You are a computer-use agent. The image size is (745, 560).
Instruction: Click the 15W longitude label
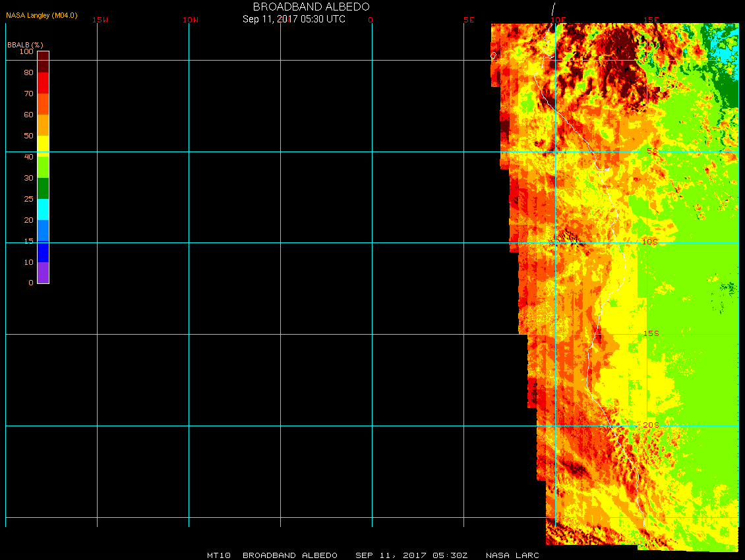coord(100,20)
